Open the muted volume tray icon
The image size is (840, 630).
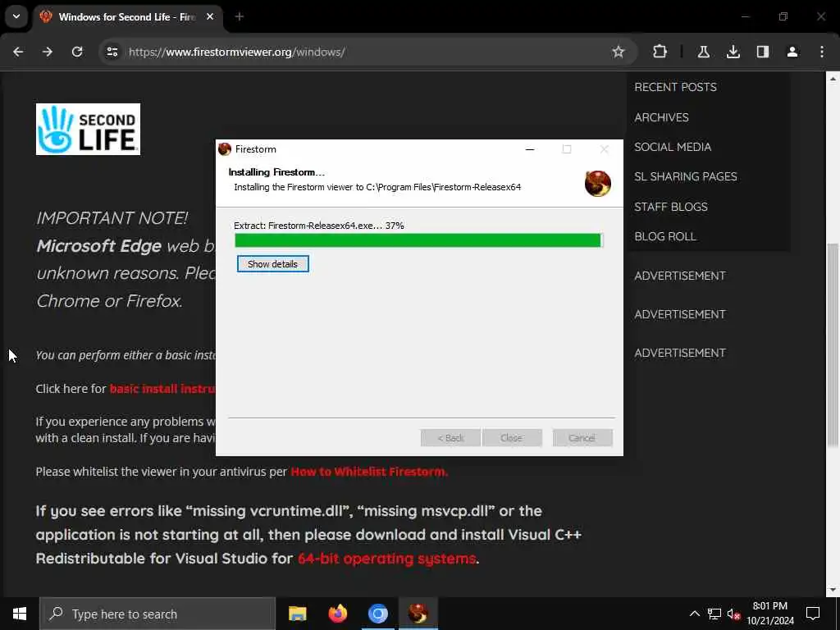(734, 614)
